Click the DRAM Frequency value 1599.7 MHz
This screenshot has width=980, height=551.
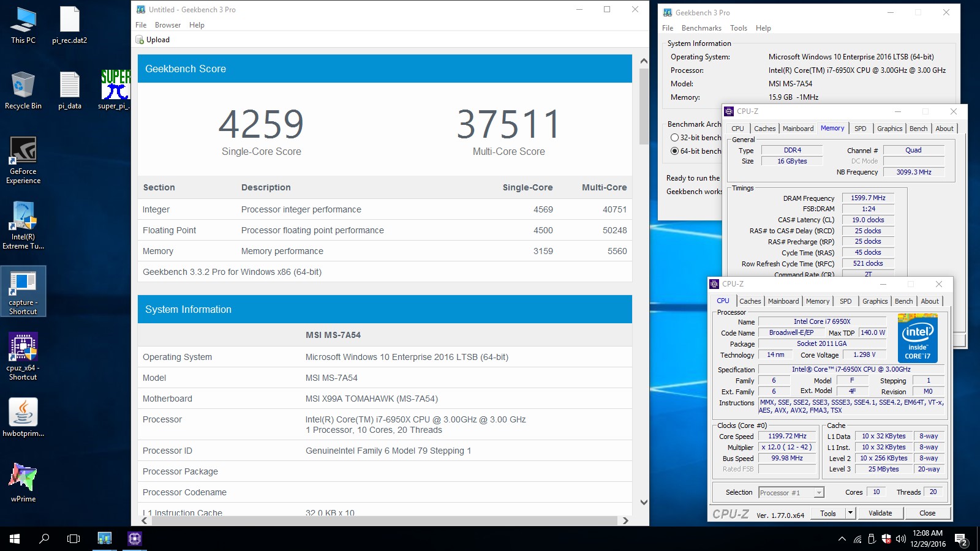(868, 198)
